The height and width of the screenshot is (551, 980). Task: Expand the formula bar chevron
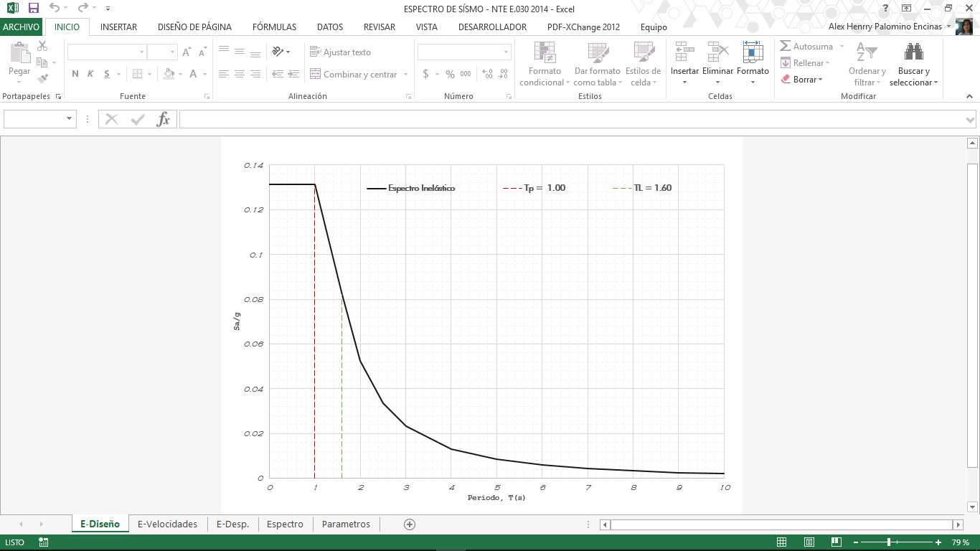point(971,120)
